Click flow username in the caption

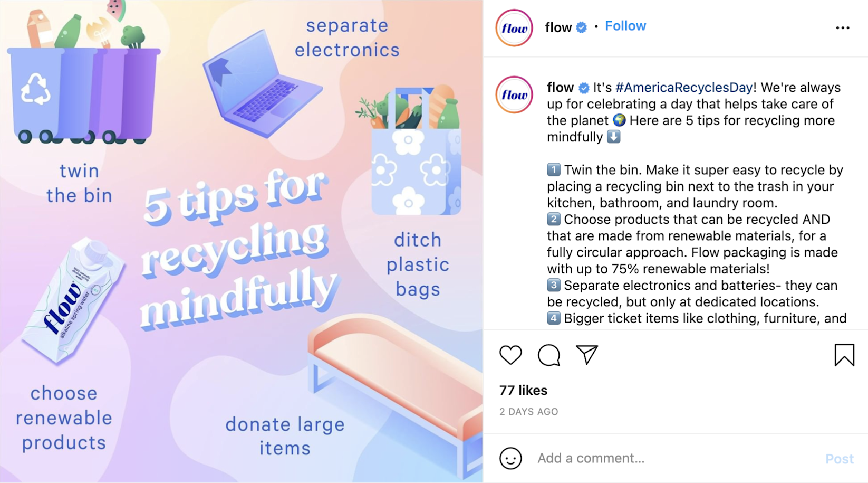560,88
